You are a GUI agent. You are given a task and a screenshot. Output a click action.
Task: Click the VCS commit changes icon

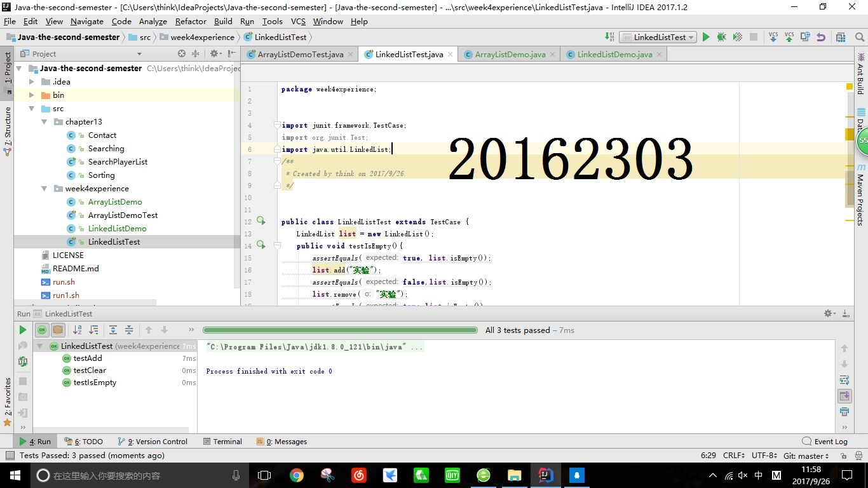(789, 37)
